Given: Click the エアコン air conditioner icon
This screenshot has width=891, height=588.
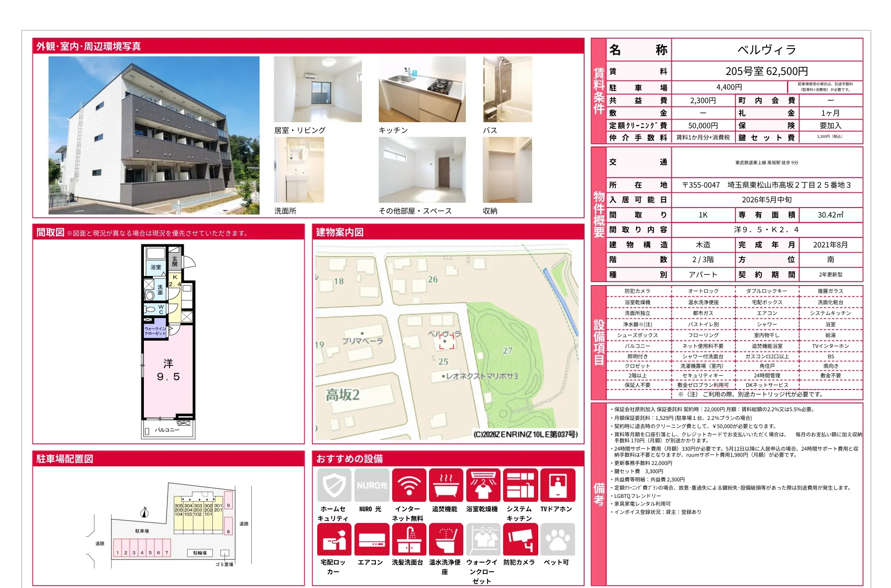Looking at the screenshot, I should click(371, 539).
